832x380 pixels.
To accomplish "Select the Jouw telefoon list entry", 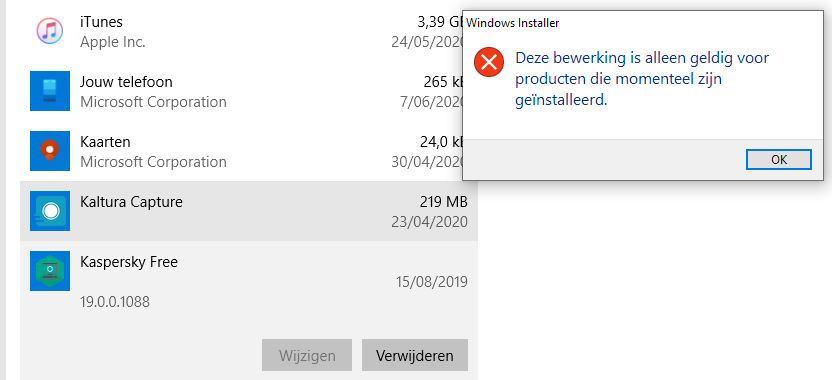I will click(x=249, y=91).
